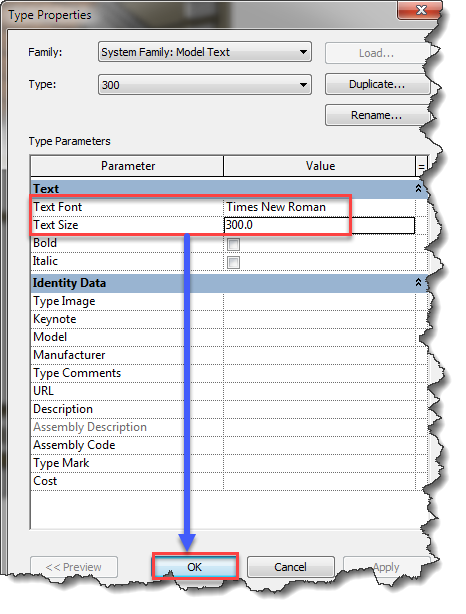Click the Duplicate button
This screenshot has height=614, width=466.
click(x=377, y=84)
